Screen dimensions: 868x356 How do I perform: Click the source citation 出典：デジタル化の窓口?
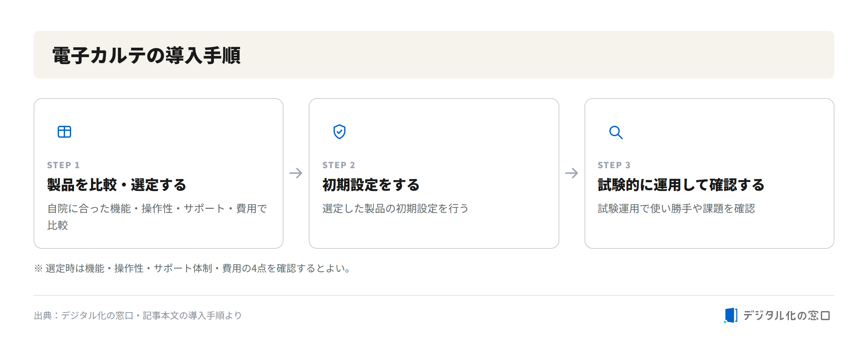(x=138, y=316)
